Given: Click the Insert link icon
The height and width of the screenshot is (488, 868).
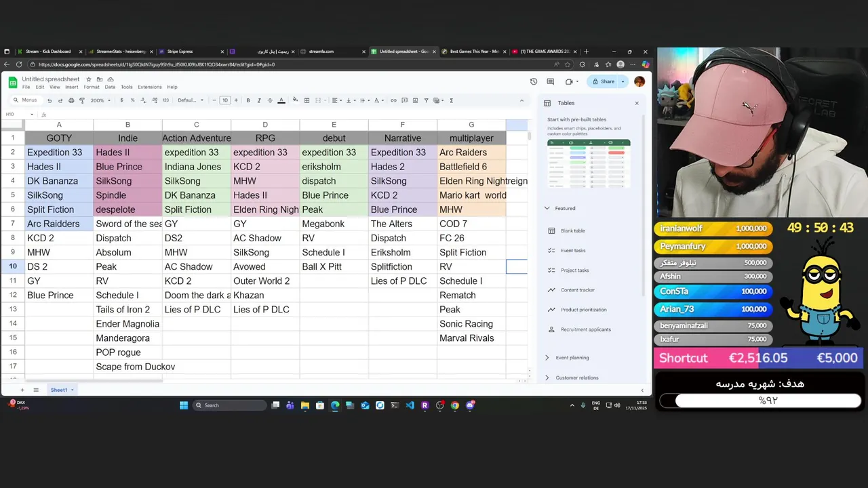Looking at the screenshot, I should click(x=393, y=100).
